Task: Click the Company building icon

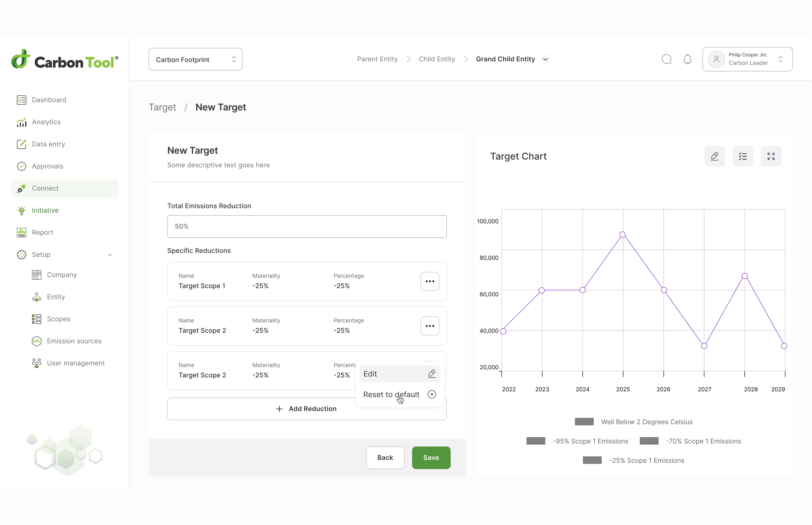Action: click(36, 275)
